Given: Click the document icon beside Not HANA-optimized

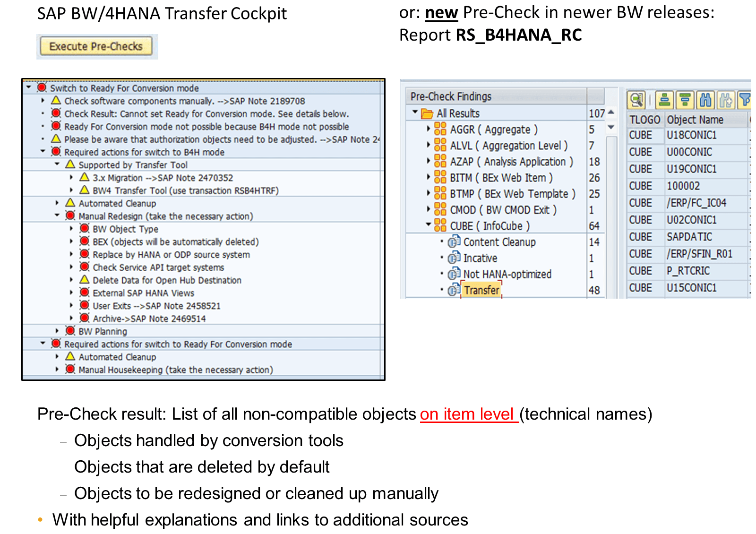Looking at the screenshot, I should click(x=454, y=274).
